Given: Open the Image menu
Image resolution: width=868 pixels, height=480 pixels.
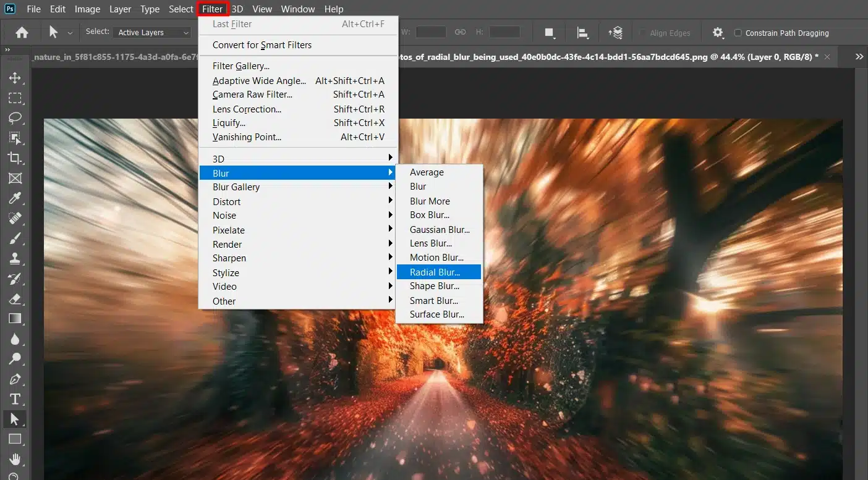Looking at the screenshot, I should [87, 9].
